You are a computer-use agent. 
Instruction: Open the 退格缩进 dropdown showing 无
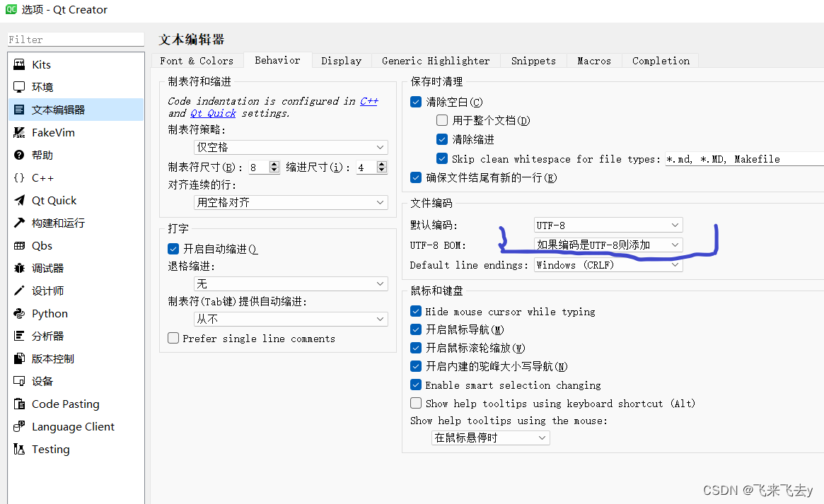(x=291, y=283)
